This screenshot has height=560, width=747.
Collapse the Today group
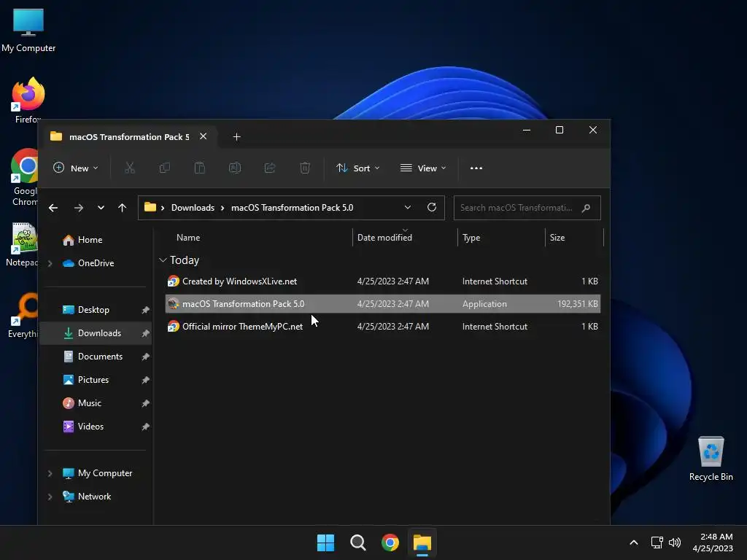(x=163, y=260)
